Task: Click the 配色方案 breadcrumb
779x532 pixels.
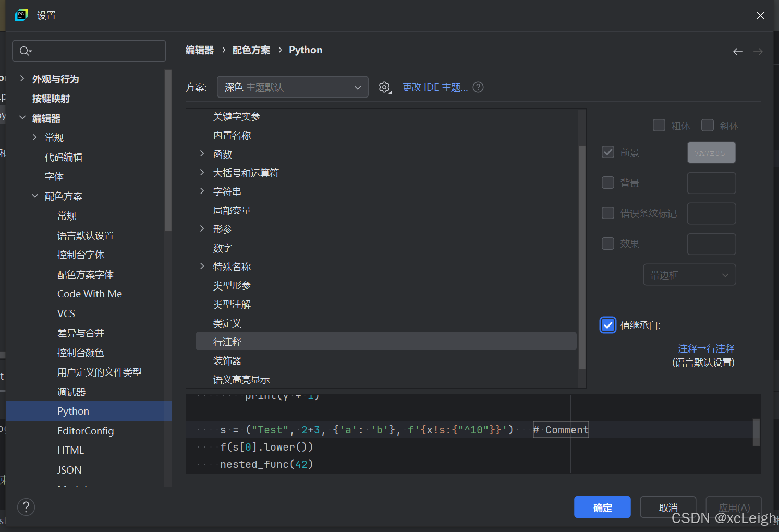Action: [251, 50]
